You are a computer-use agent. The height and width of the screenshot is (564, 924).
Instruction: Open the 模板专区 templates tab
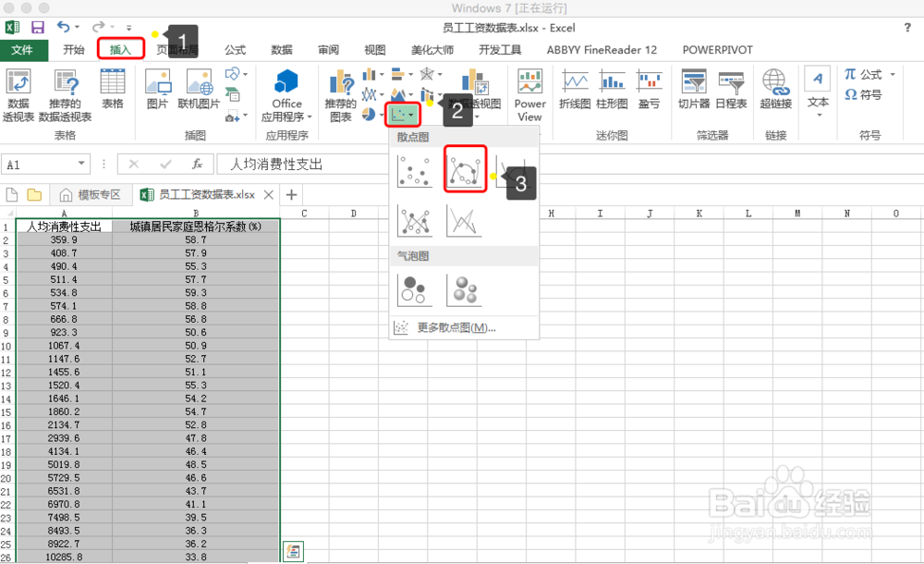tap(91, 194)
